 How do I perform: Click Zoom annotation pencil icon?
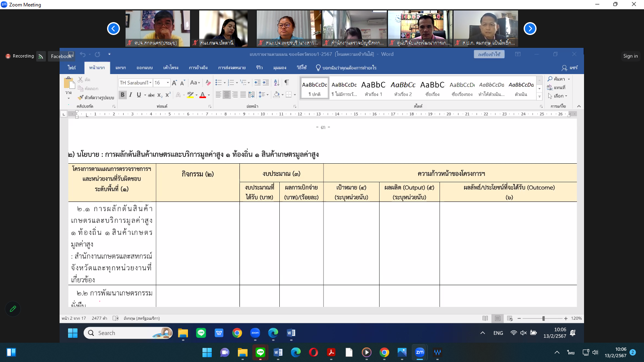point(13,309)
